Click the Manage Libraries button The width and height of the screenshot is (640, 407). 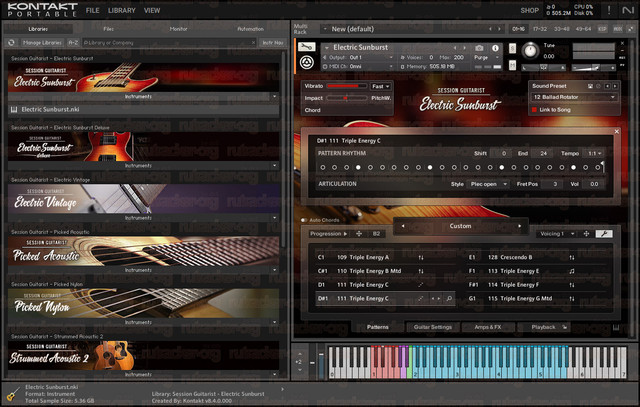click(x=42, y=42)
